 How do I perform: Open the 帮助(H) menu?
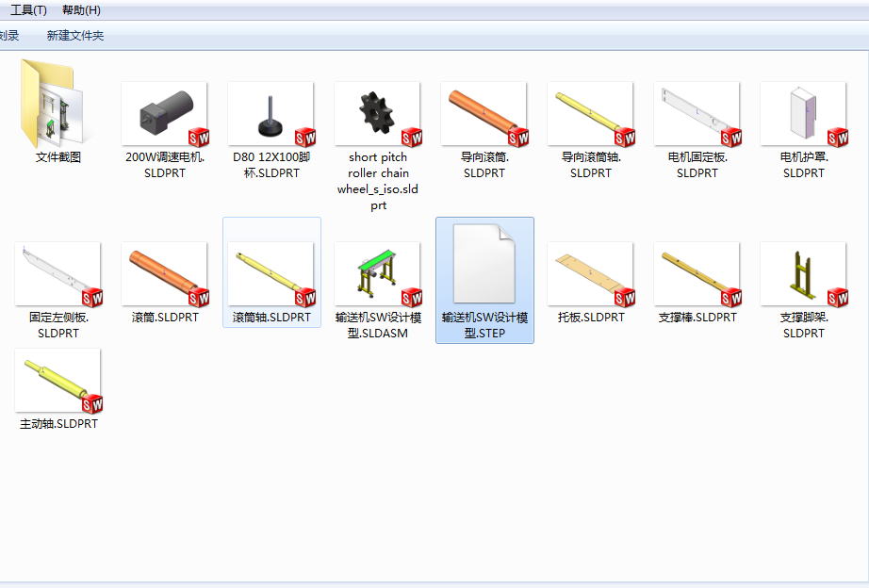tap(81, 10)
